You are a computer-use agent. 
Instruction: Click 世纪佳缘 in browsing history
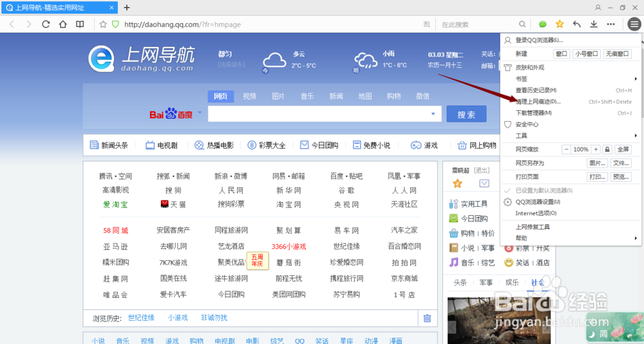click(x=141, y=318)
